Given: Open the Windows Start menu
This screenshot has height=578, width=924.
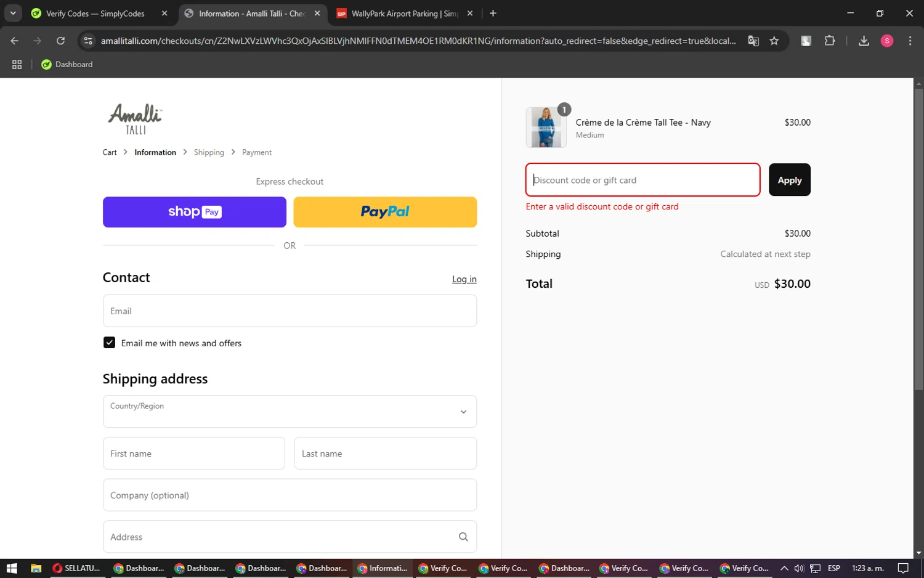Looking at the screenshot, I should tap(12, 568).
